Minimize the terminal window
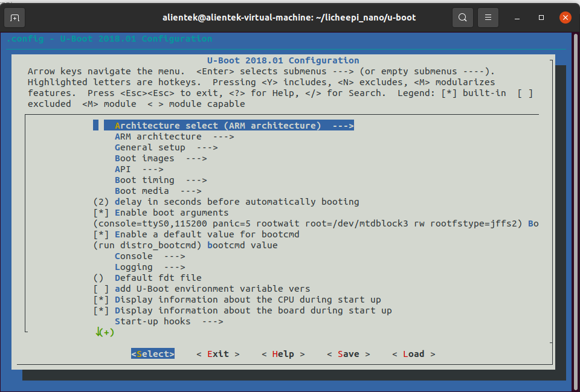This screenshot has width=580, height=392. (x=517, y=18)
